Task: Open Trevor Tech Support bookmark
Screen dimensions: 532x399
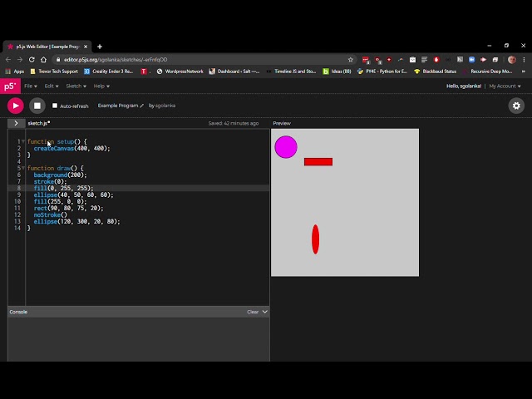Action: pyautogui.click(x=54, y=71)
